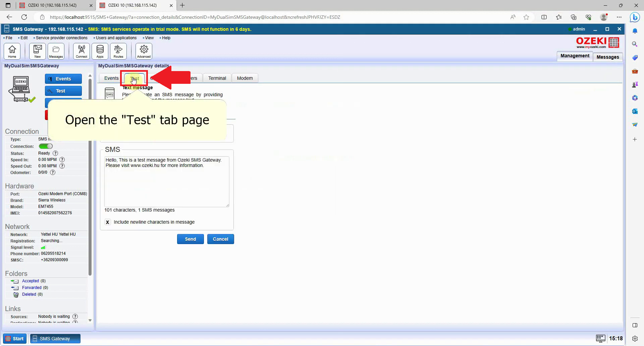Switch to the Management tab
644x346 pixels.
[x=575, y=56]
